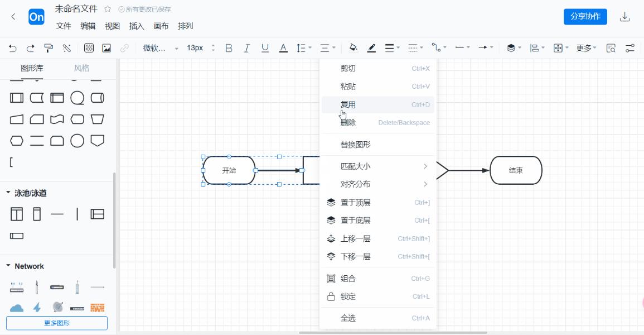Undo the last action

pyautogui.click(x=12, y=48)
